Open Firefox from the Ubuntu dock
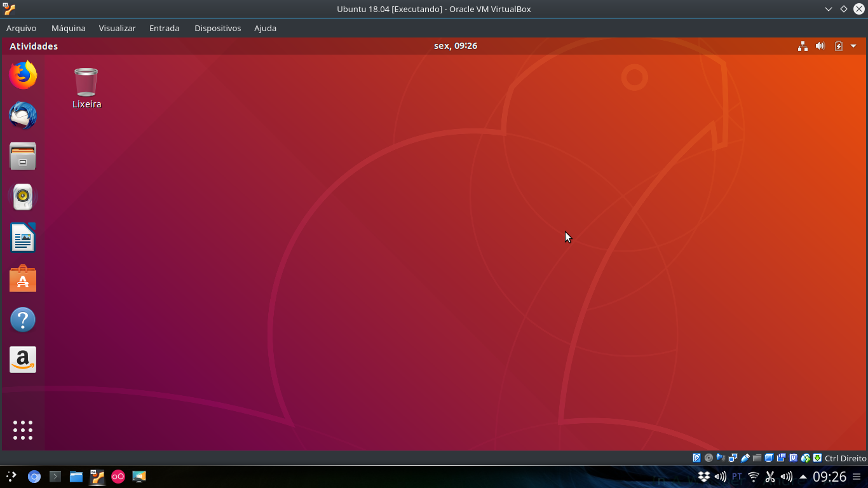This screenshot has width=868, height=488. point(22,74)
